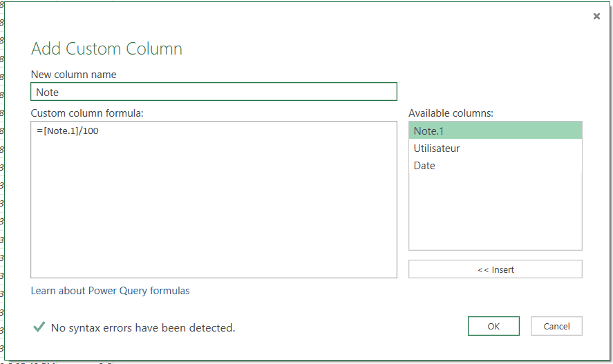Click the "New column name" label
Screen dimensions: 613x364
tap(73, 74)
